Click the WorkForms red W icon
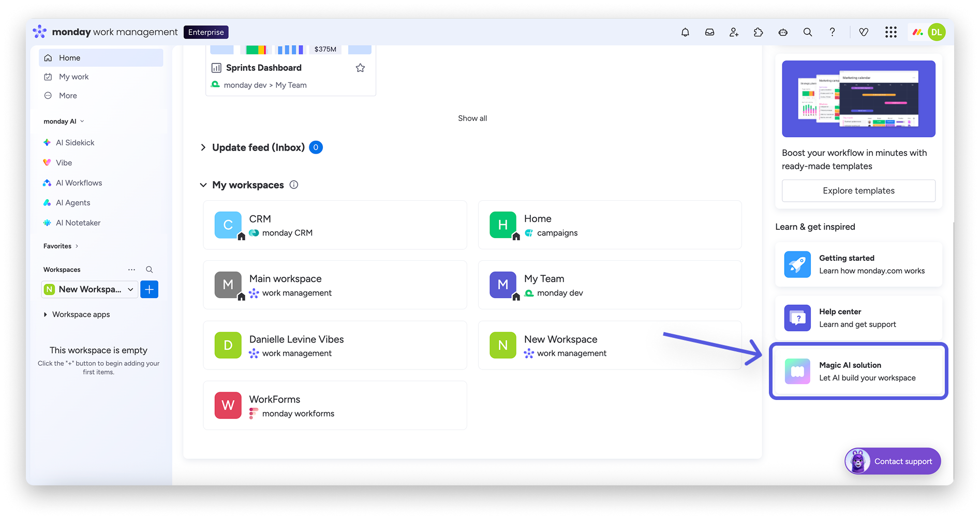 click(x=228, y=405)
